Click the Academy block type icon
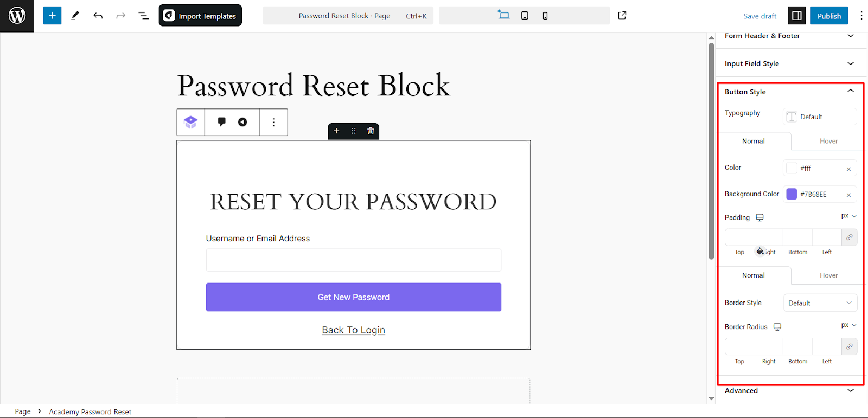Screen dimensions: 868x418 190,122
